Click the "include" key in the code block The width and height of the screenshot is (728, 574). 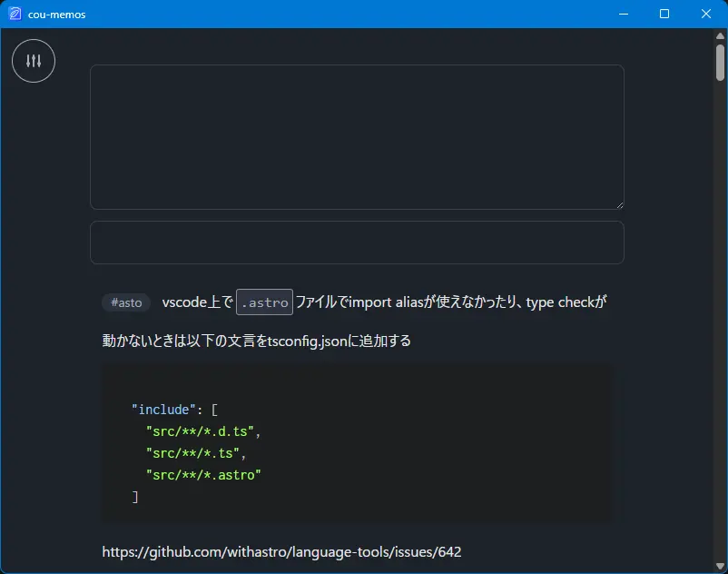click(x=163, y=410)
